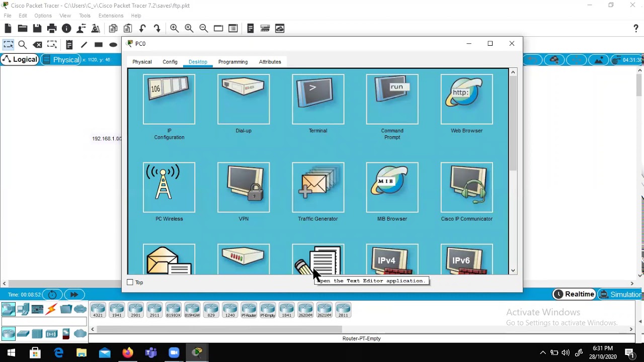
Task: Click the Undo arrow in toolbar
Action: pos(142,29)
